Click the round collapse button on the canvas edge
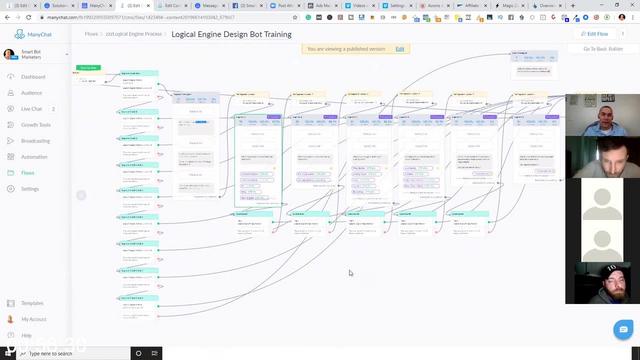 click(81, 195)
